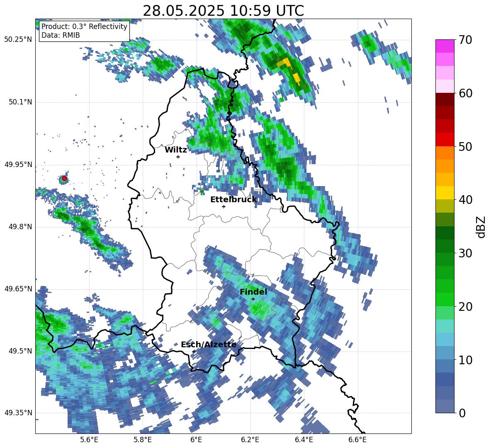Image resolution: width=491 pixels, height=448 pixels.
Task: Click the Esch/Alzette station cross marker
Action: coord(194,351)
